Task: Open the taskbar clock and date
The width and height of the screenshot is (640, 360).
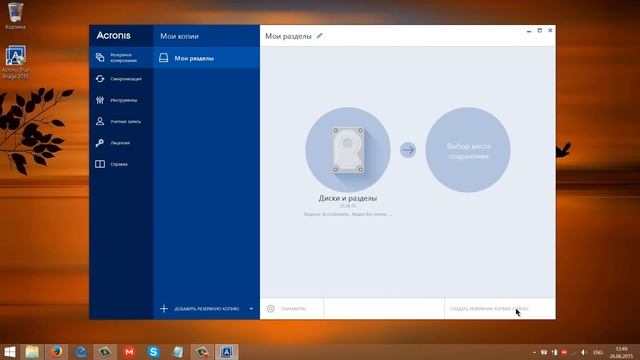Action: point(621,352)
